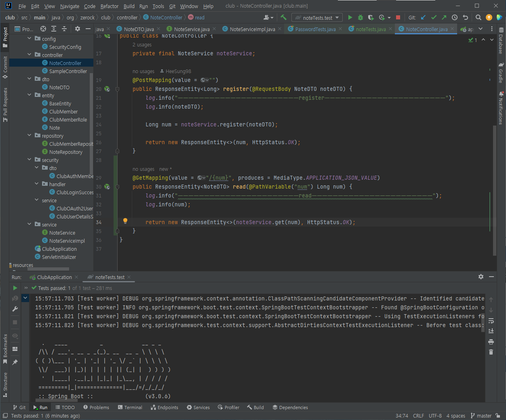Click the Git Push green arrow
506x420 pixels.
click(x=444, y=17)
